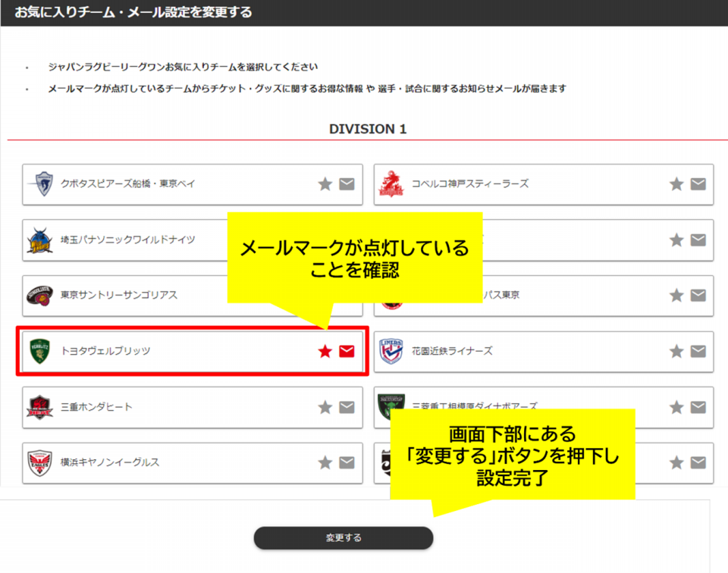The image size is (728, 573).
Task: Select the コベルコ神戸スティーラーズ team name
Action: [470, 183]
